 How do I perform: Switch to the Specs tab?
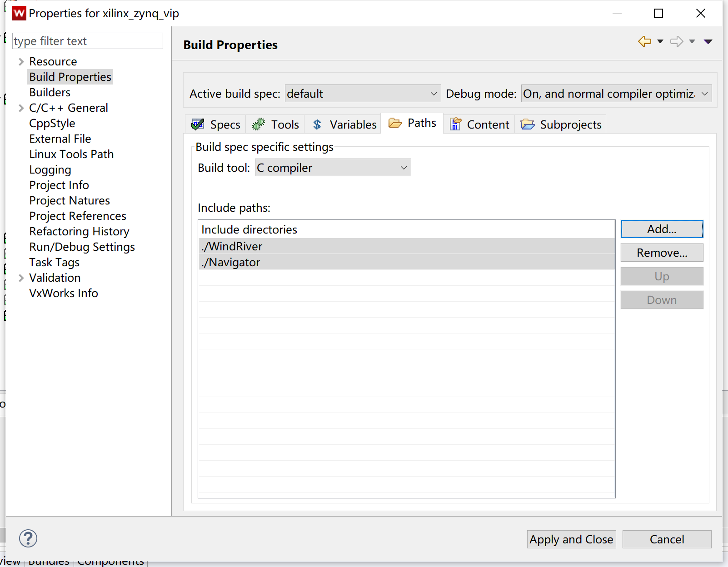[216, 124]
